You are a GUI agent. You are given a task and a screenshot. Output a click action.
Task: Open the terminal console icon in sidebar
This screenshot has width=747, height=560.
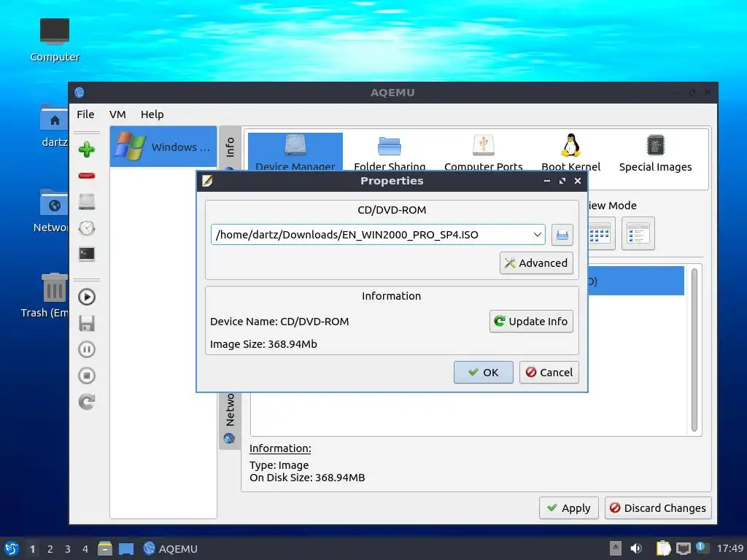click(x=87, y=254)
